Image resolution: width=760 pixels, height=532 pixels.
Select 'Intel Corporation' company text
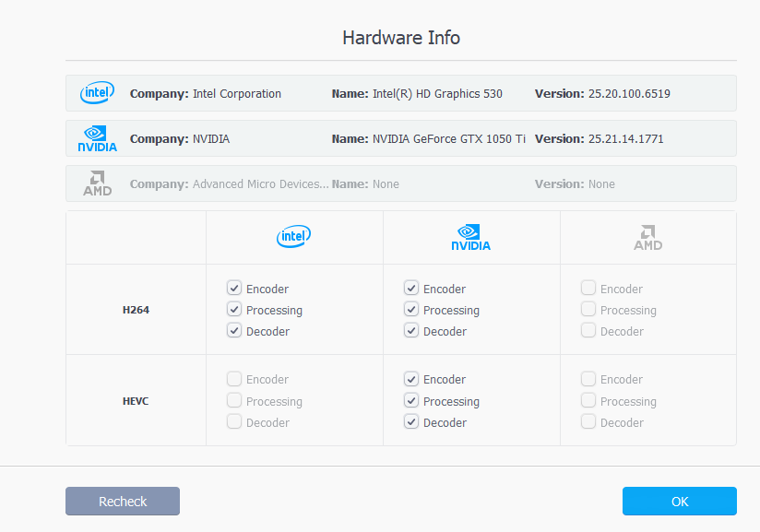(x=237, y=93)
